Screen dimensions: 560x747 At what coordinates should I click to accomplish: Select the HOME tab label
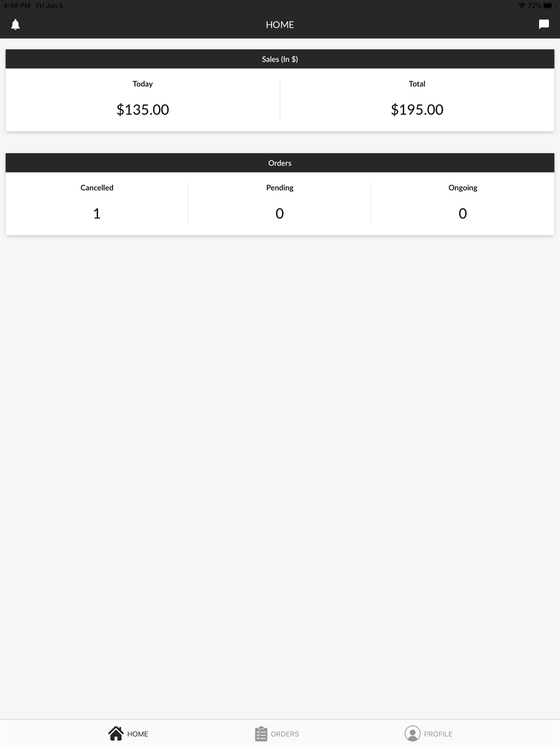[138, 734]
